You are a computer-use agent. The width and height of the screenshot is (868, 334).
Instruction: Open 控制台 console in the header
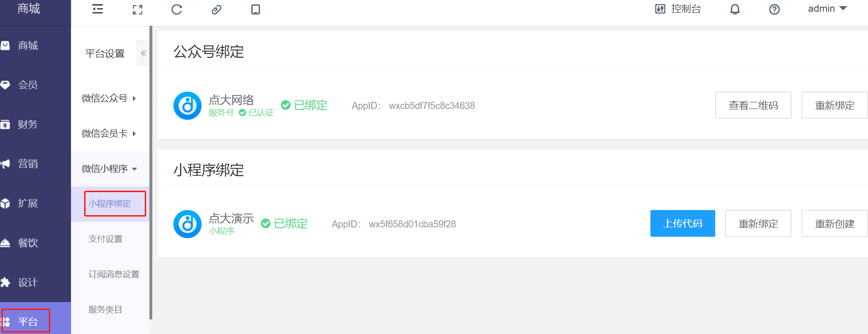(x=678, y=9)
